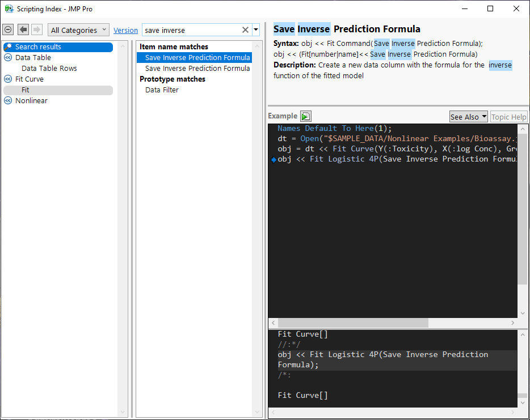The image size is (530, 420).
Task: Select Data Table Rows tree item
Action: (x=49, y=68)
